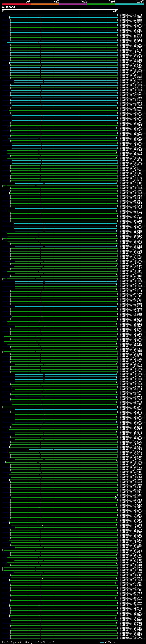146x644 pixels.
Task: Click the label UniRef100_C1C430
Action: pos(131,211)
